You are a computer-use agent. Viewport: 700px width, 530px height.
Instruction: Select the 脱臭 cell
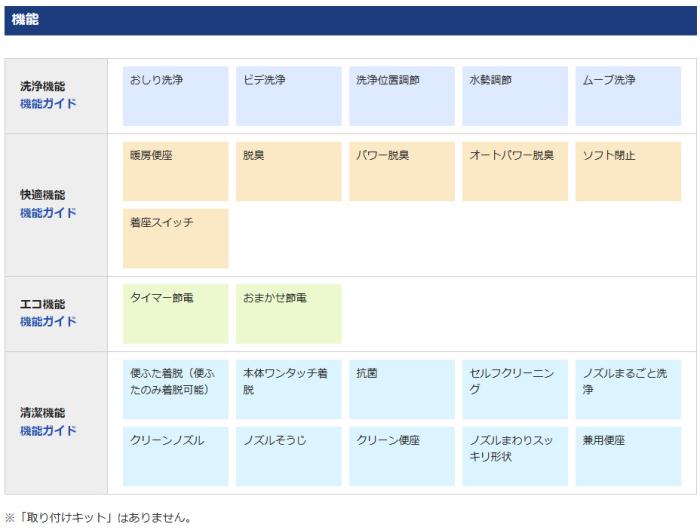click(x=289, y=171)
